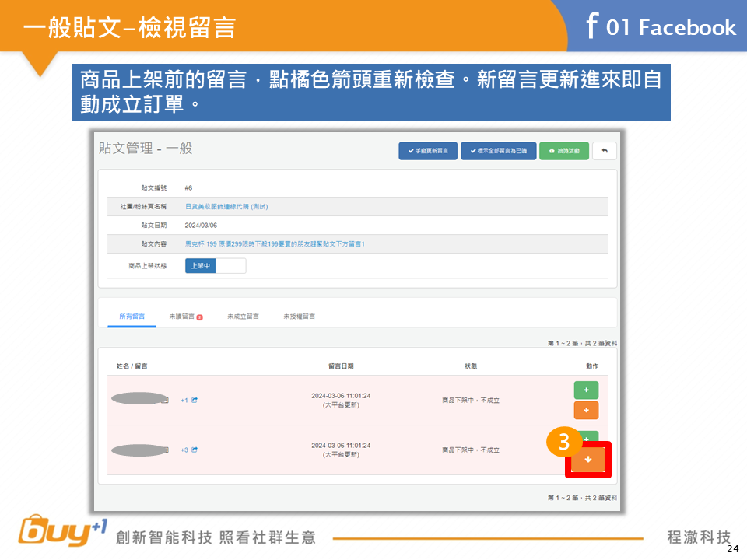Click green plus icon for +1 comment

point(586,390)
